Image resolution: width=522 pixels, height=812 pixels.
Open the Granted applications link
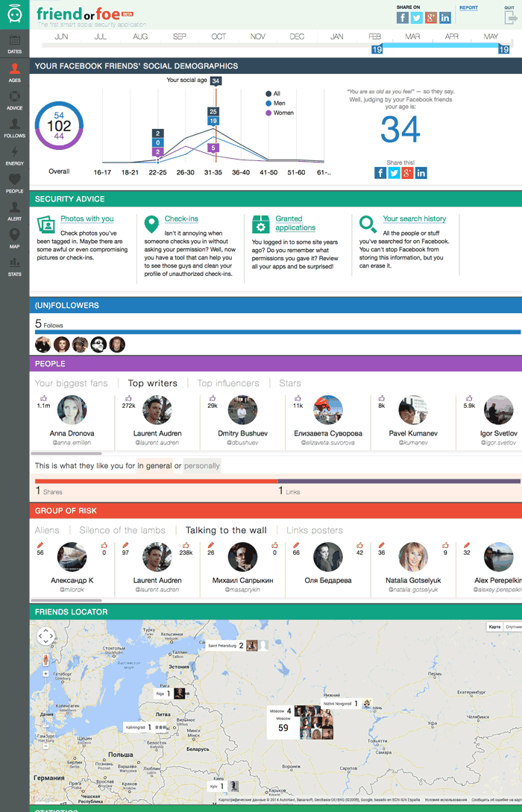295,223
